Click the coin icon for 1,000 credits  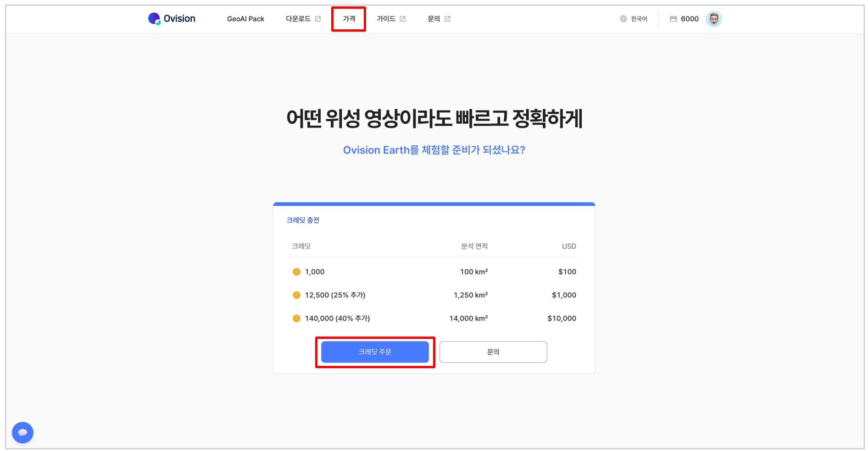[x=296, y=272]
